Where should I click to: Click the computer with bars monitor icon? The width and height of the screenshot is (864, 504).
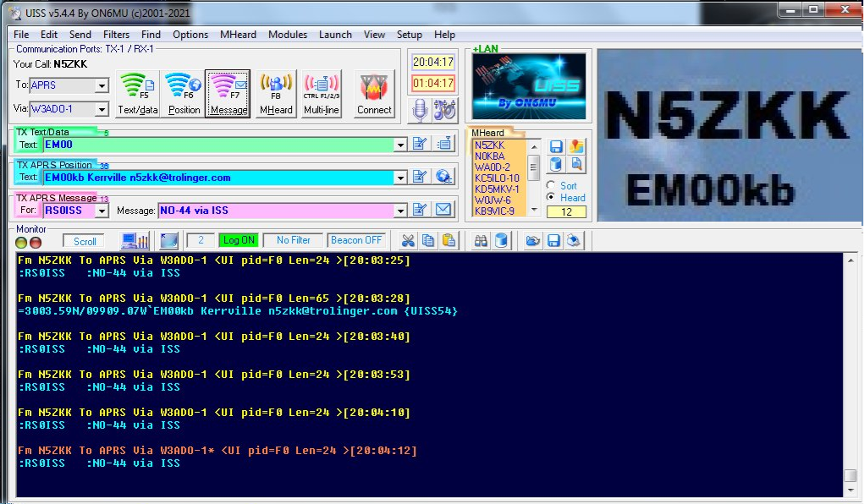coord(135,241)
